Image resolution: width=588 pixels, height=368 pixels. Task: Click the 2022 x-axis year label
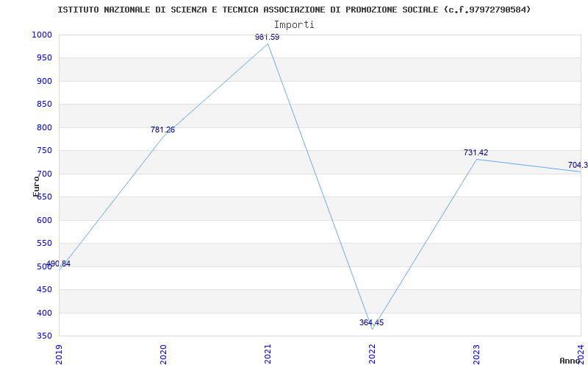coord(372,355)
